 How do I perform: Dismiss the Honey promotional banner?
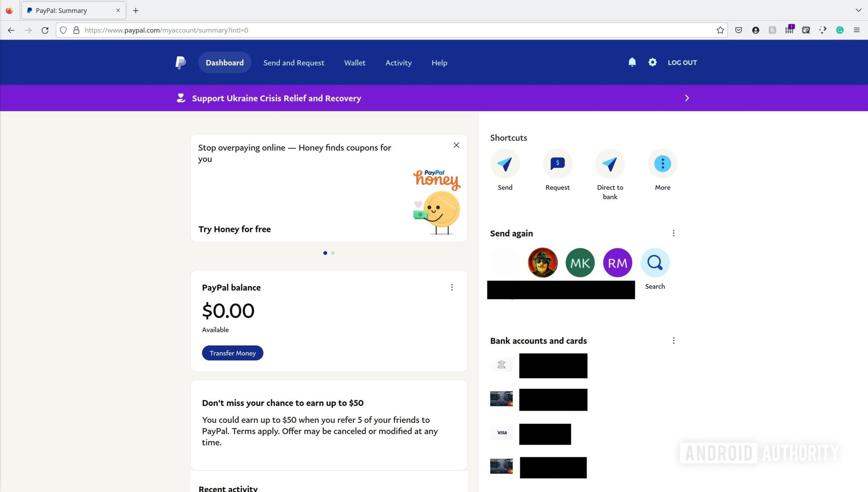(x=457, y=145)
